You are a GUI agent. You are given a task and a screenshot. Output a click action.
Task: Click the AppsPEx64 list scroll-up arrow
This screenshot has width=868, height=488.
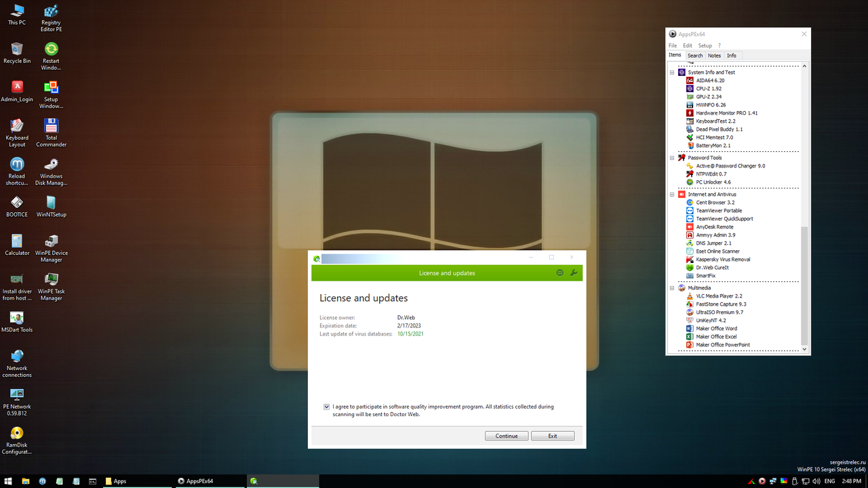(805, 66)
